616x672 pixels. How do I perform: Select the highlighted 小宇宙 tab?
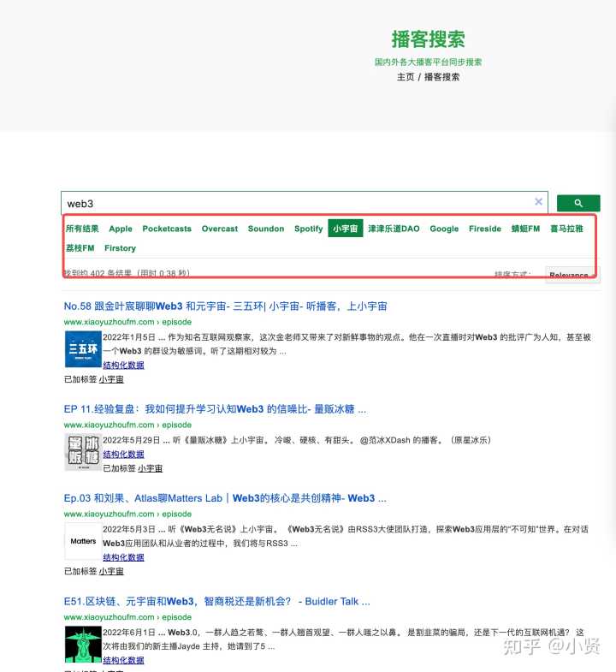[x=346, y=228]
